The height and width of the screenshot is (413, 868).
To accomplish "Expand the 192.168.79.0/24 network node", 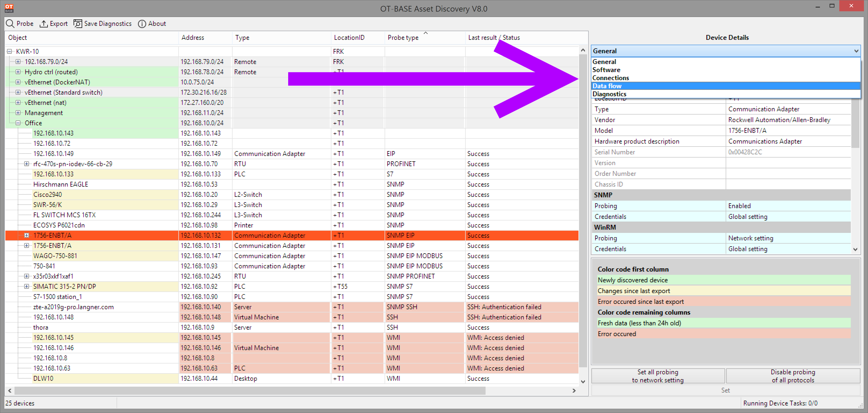I will (x=18, y=61).
